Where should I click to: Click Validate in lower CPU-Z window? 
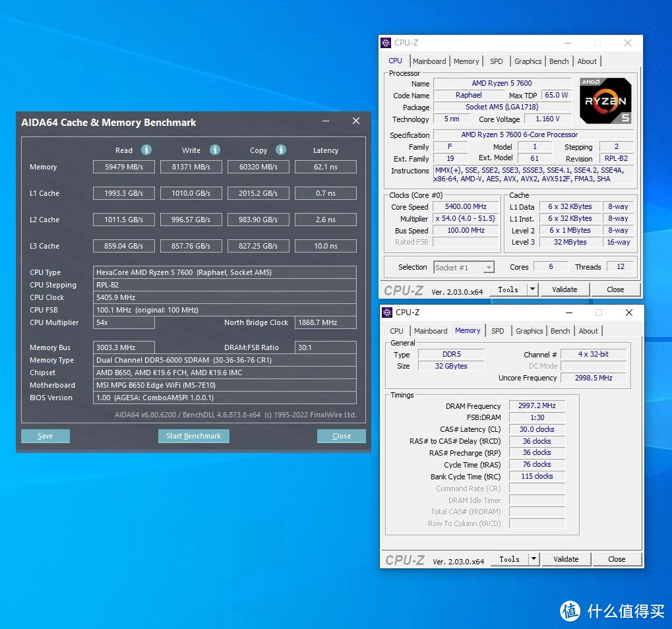point(566,558)
